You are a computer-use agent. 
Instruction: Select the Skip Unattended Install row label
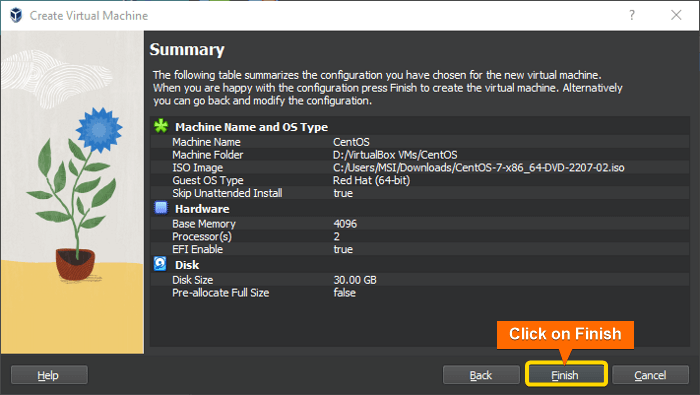(x=227, y=193)
